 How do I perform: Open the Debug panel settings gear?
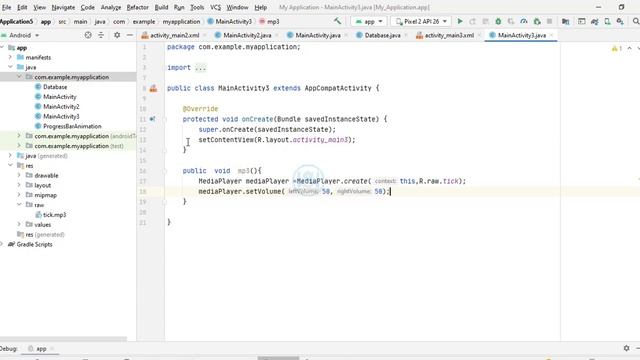tap(627, 348)
